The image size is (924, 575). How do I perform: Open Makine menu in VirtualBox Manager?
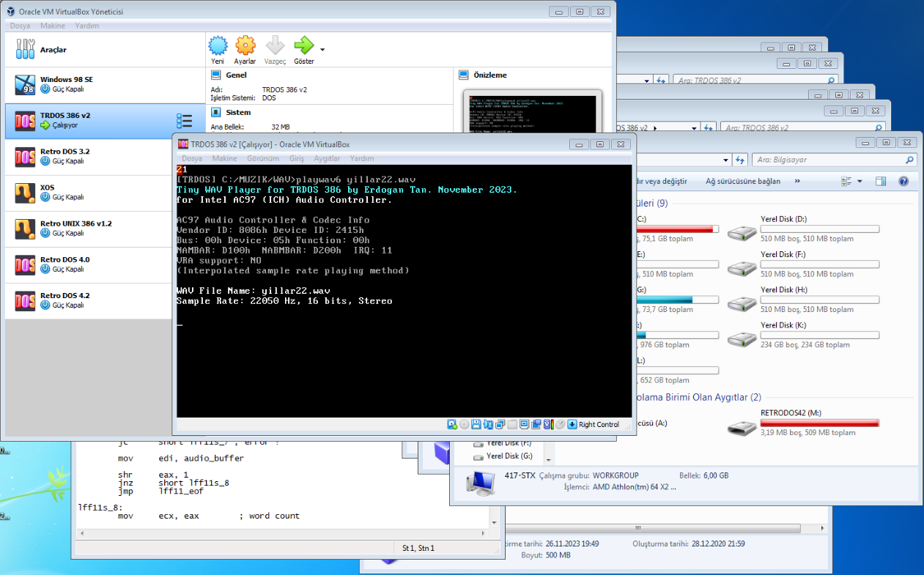click(x=53, y=26)
